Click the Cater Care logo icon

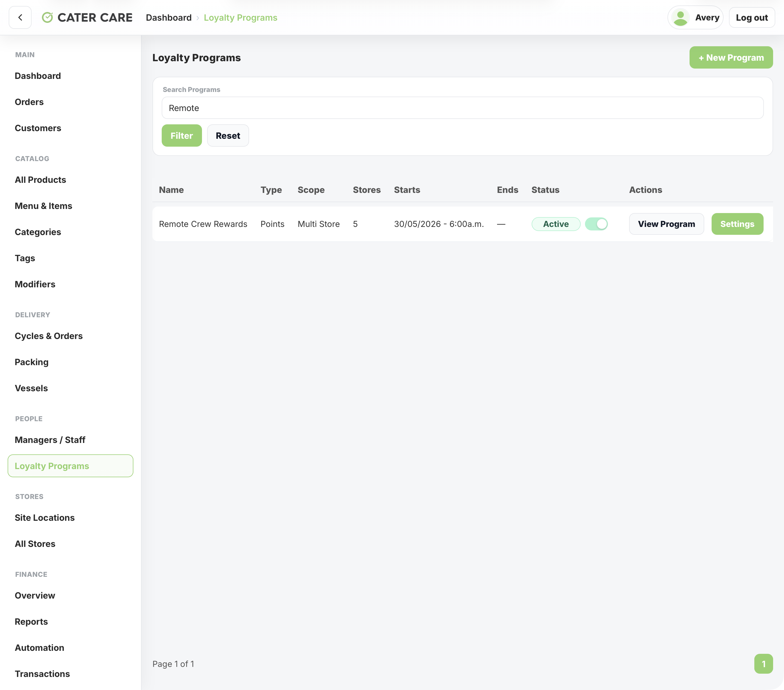47,18
